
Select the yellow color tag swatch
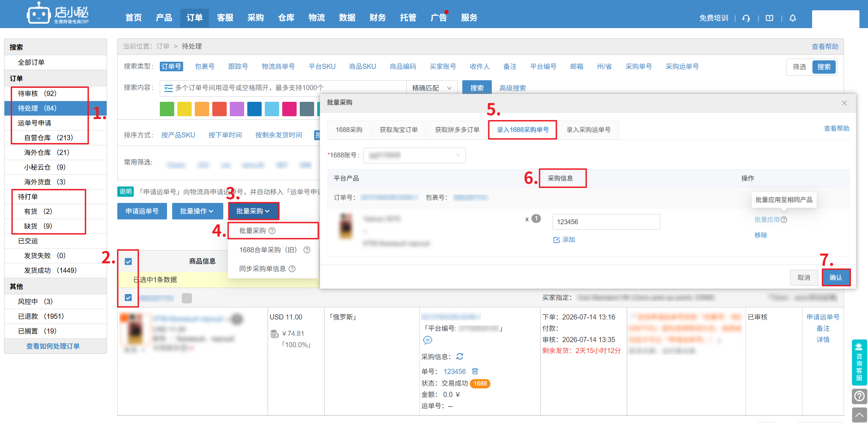pyautogui.click(x=185, y=109)
